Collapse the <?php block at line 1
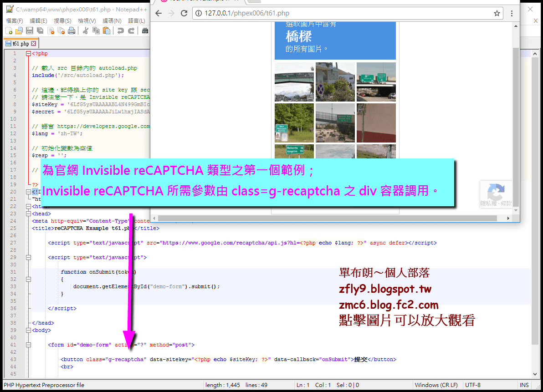The width and height of the screenshot is (543, 392). click(x=28, y=54)
